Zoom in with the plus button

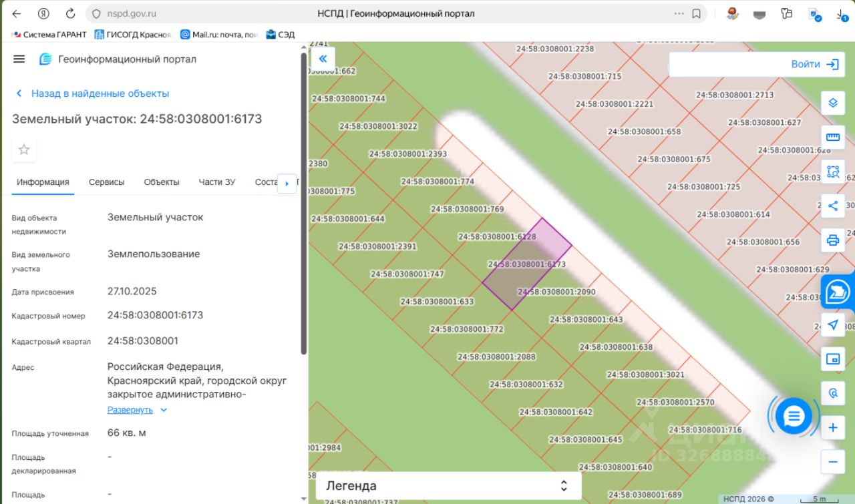832,428
